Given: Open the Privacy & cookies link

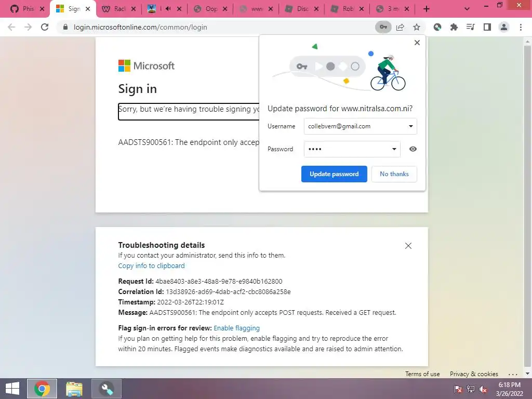Looking at the screenshot, I should [x=474, y=374].
